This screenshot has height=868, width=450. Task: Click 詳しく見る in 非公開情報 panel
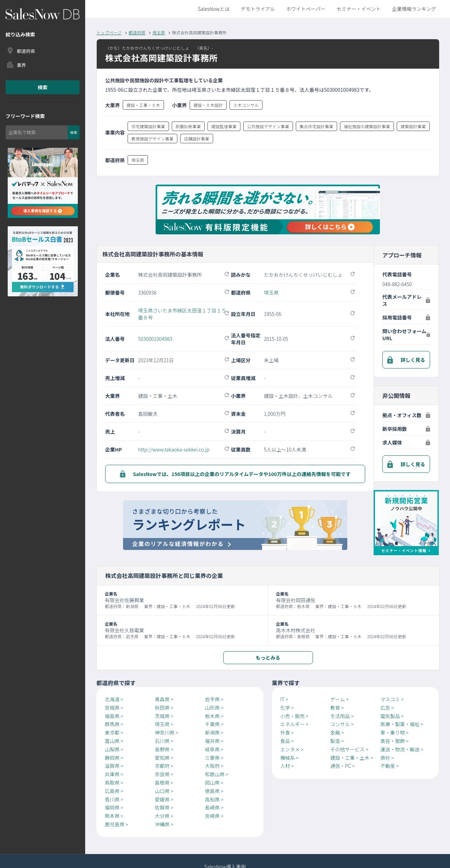[x=406, y=464]
